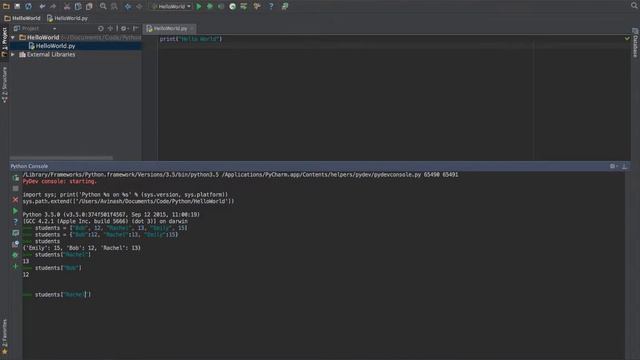Click the navigate Back icon in toolbar
This screenshot has height=360, width=640.
(128, 6)
